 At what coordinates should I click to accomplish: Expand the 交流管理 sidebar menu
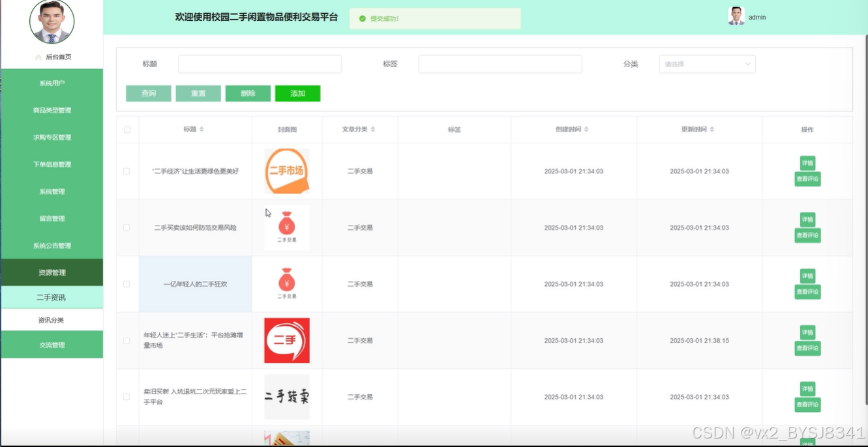(52, 345)
